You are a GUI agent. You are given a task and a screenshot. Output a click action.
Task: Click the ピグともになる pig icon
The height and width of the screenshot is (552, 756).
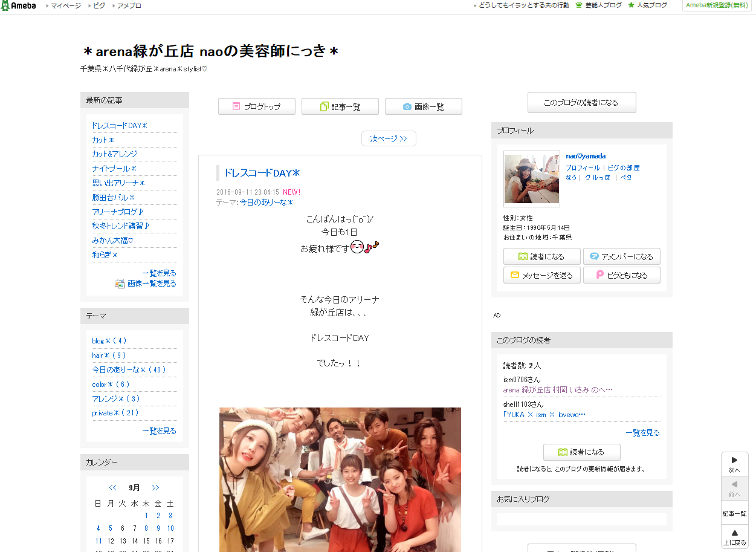621,275
